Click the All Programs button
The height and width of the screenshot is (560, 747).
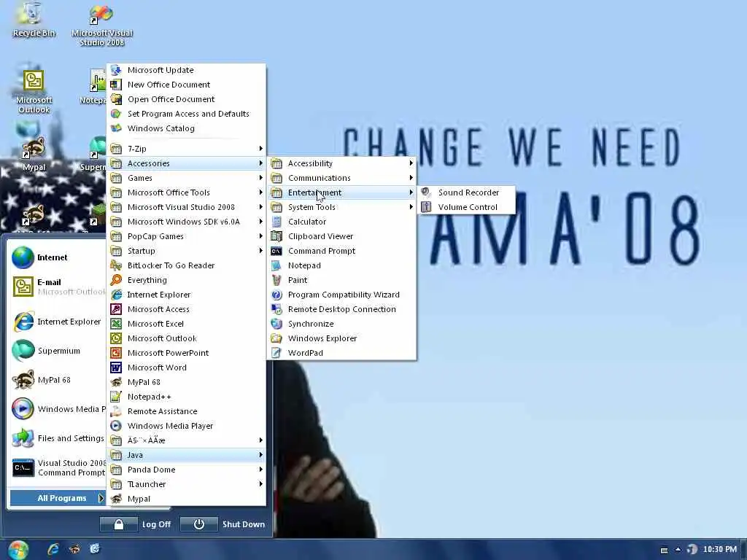[x=57, y=498]
